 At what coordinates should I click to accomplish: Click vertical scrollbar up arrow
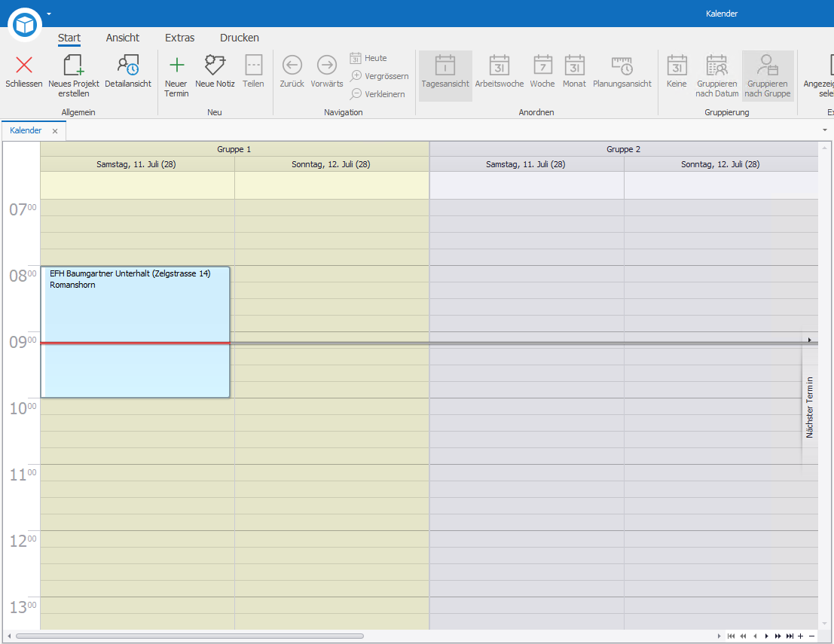pos(825,148)
